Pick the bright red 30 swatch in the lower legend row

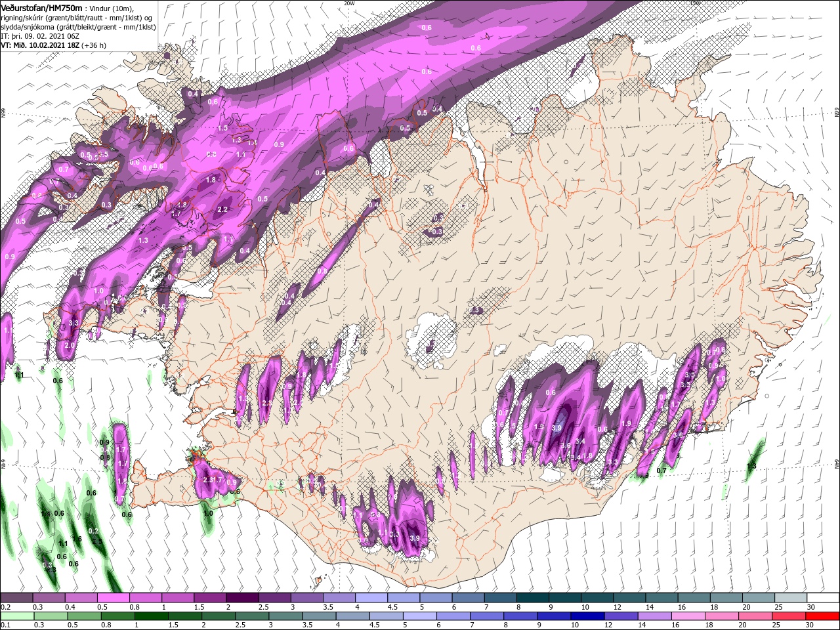(822, 616)
